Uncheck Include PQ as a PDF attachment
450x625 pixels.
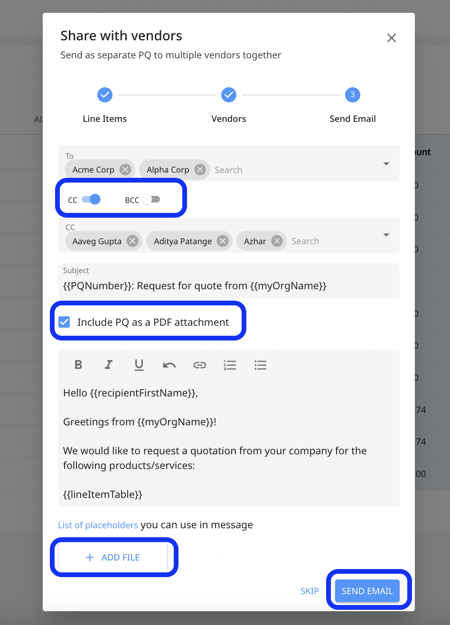[64, 322]
